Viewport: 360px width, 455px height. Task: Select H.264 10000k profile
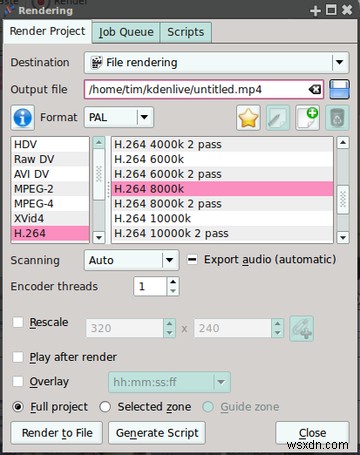tap(222, 218)
